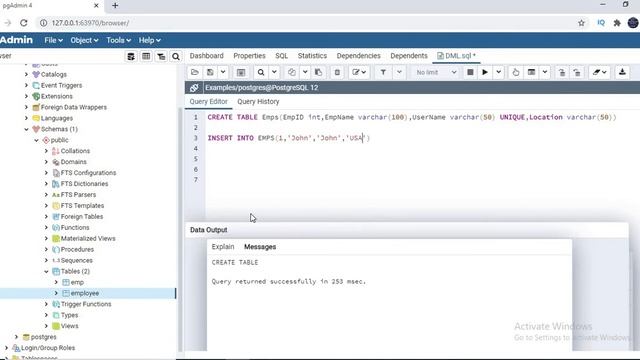Click line 3 INSERT INTO statement in editor
Viewport: 640px width, 360px height.
pos(289,138)
